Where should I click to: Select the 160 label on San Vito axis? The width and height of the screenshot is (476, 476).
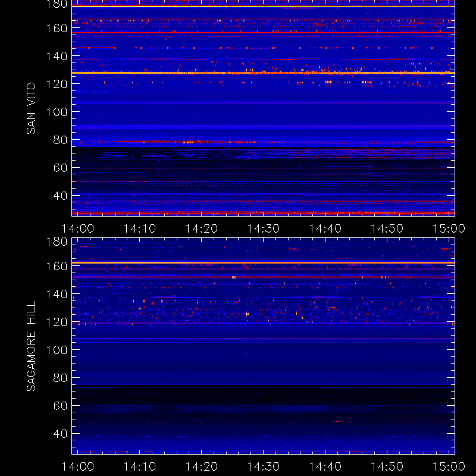click(x=57, y=28)
